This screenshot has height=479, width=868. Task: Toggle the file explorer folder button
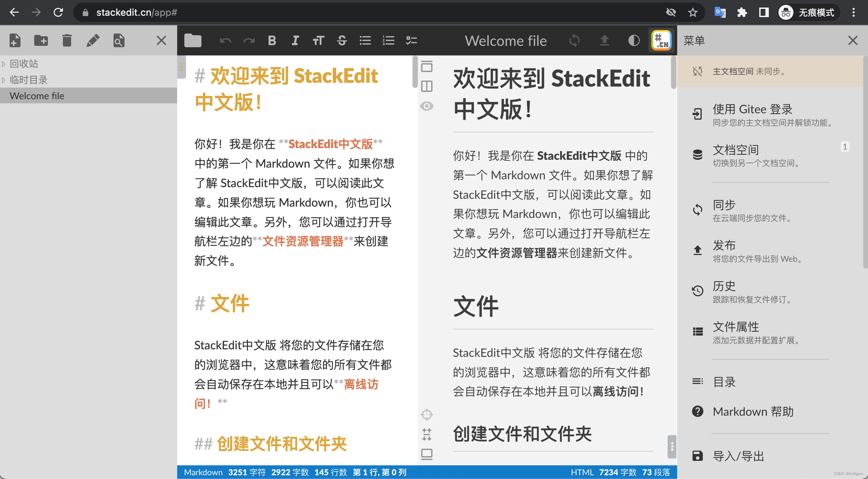[x=193, y=41]
